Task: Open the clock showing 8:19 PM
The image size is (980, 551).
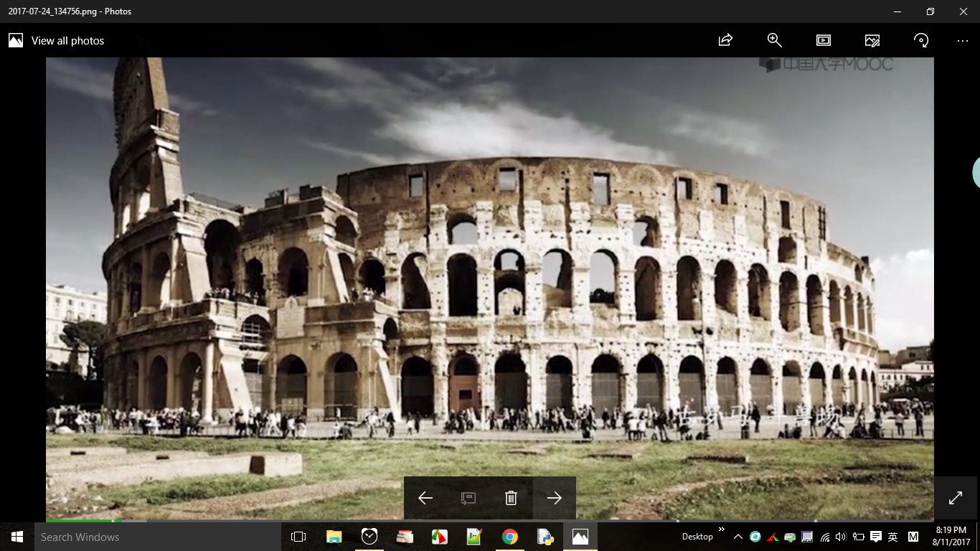Action: pyautogui.click(x=950, y=537)
